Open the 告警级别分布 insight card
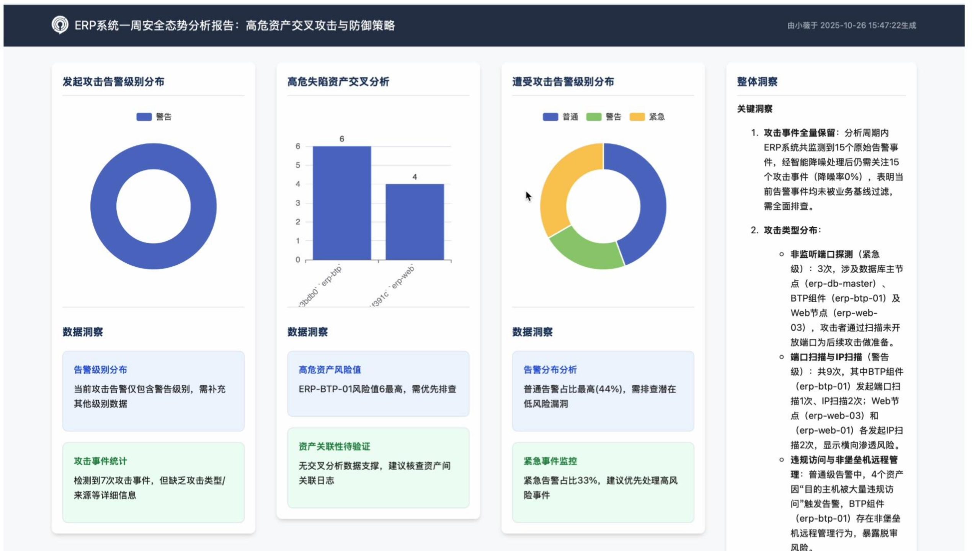This screenshot has width=980, height=551. (x=153, y=391)
